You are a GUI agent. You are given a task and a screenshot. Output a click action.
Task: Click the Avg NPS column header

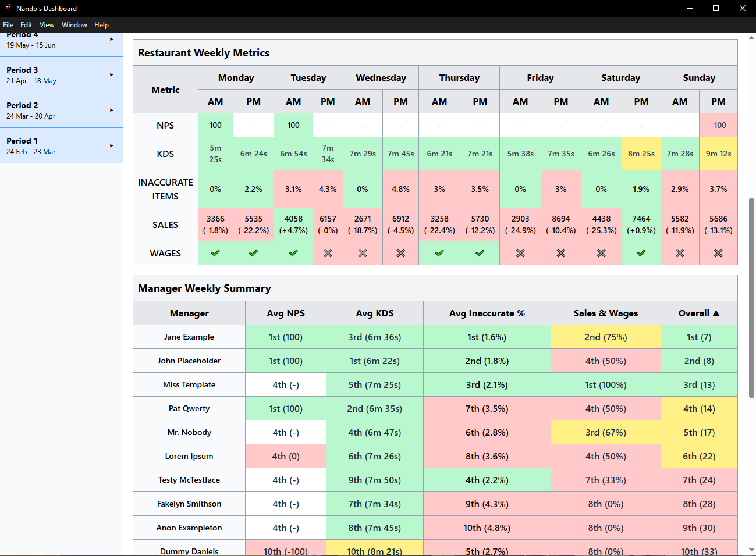click(285, 313)
